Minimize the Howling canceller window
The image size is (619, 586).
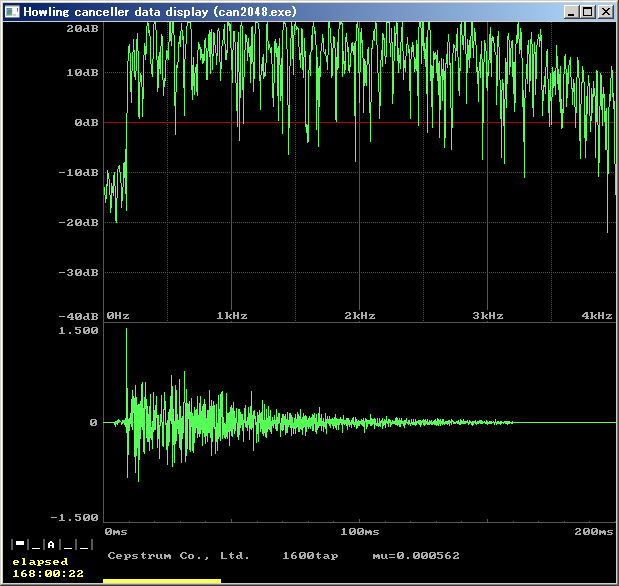[571, 12]
